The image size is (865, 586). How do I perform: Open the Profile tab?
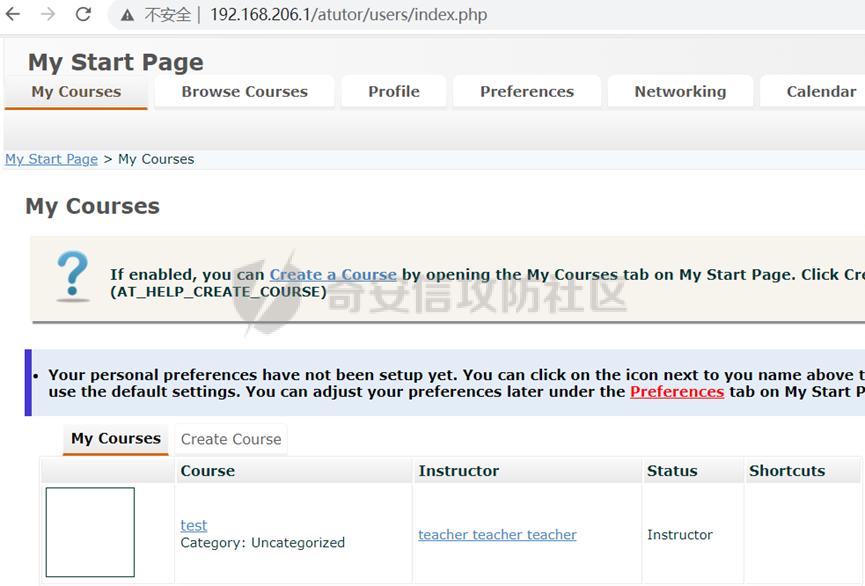pos(394,92)
